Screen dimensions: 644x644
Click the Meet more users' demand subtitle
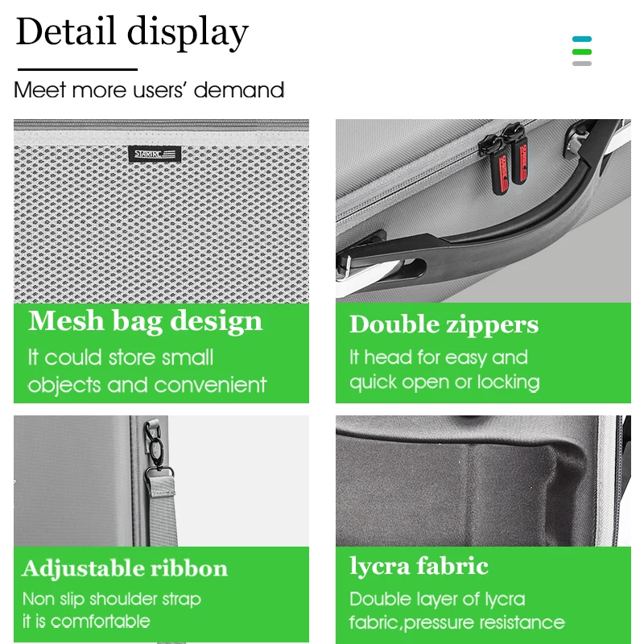(149, 90)
